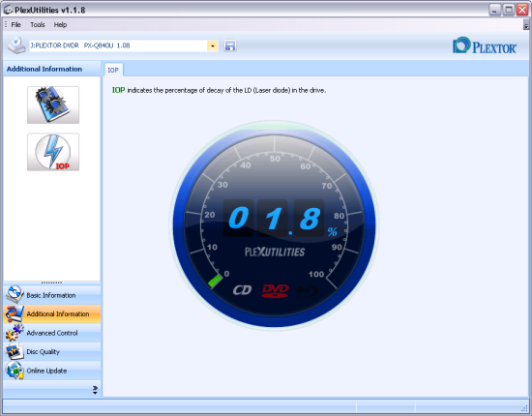Open the Help menu
The height and width of the screenshot is (416, 532).
[x=60, y=25]
